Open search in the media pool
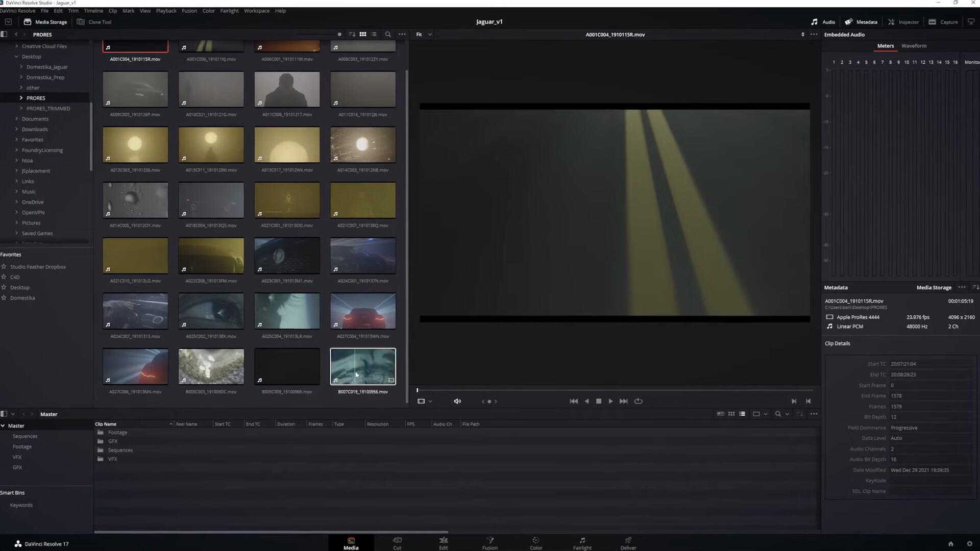 [x=388, y=34]
